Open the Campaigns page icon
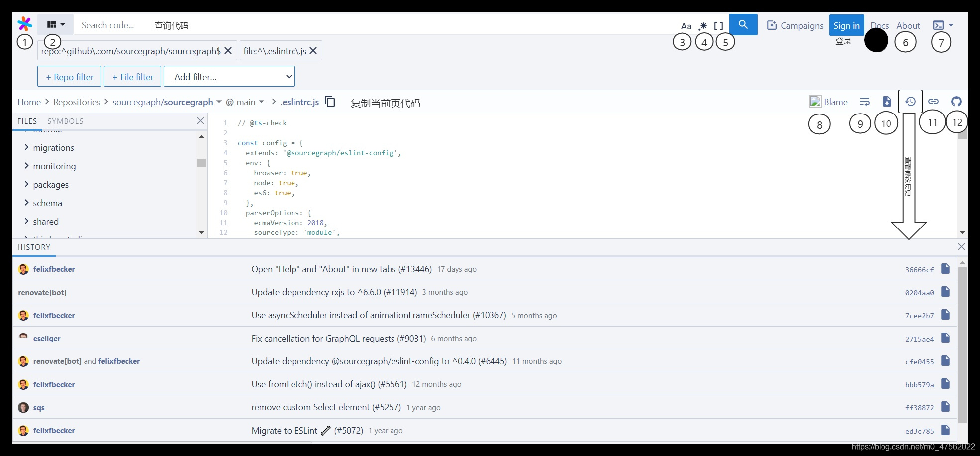 point(772,25)
